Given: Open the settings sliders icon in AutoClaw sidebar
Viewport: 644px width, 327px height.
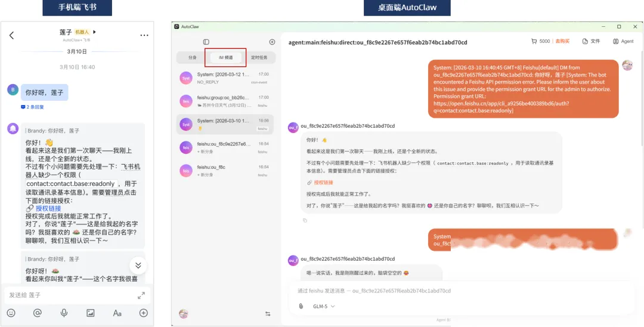Looking at the screenshot, I should pyautogui.click(x=268, y=314).
